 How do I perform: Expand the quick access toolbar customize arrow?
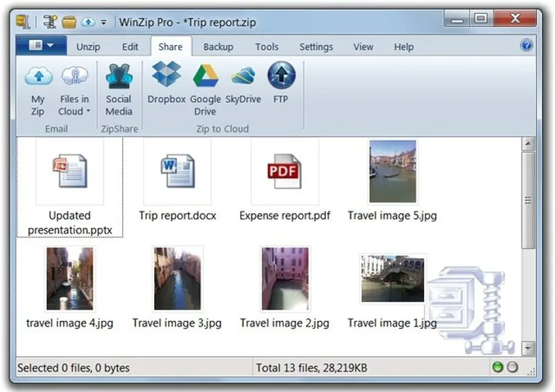(x=103, y=23)
